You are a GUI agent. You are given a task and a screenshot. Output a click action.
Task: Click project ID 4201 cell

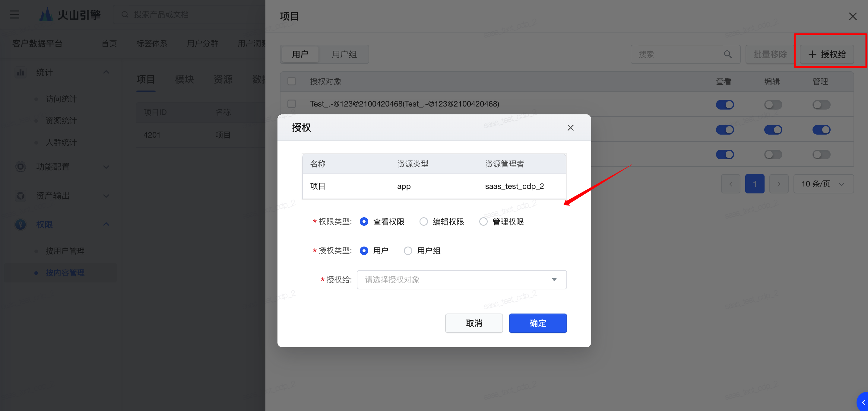(152, 135)
